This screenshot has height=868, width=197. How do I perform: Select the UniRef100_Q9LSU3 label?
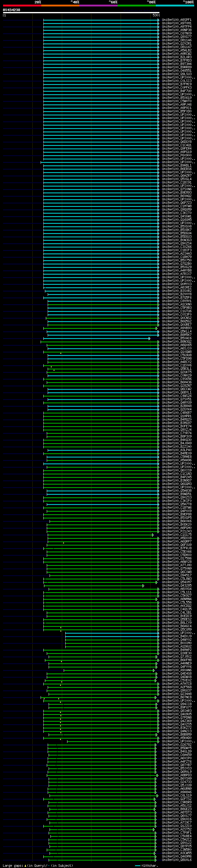[x=176, y=74]
